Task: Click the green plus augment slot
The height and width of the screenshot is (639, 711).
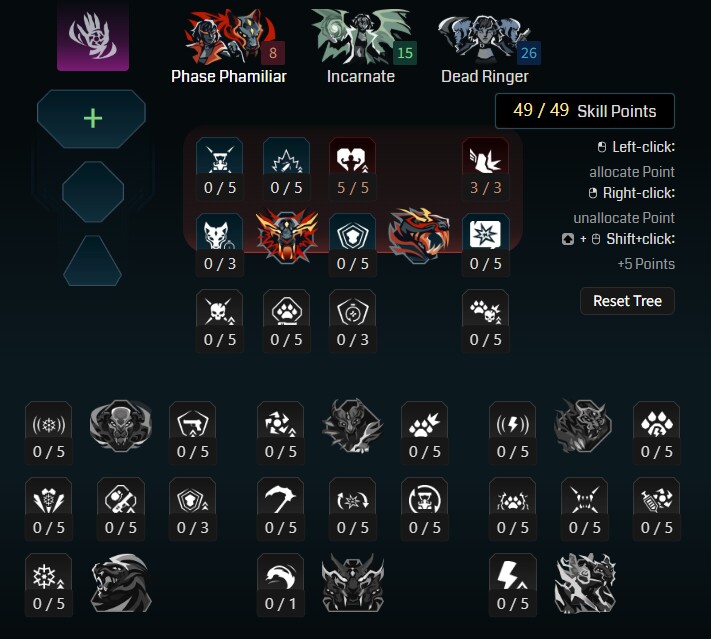Action: 92,119
